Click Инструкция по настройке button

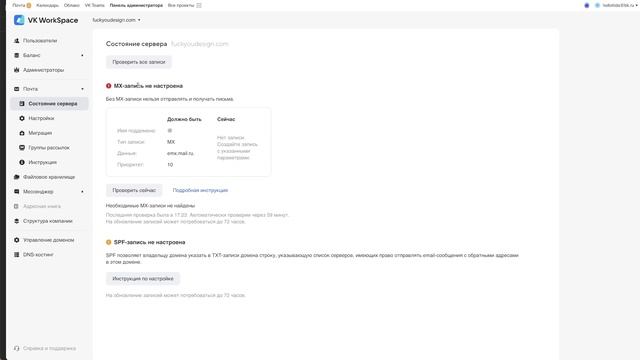click(x=143, y=278)
